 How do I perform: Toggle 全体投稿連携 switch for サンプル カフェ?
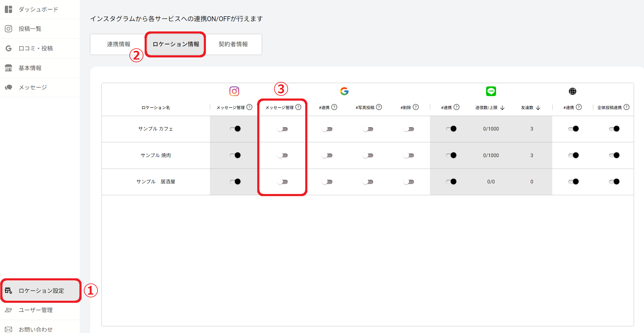click(614, 129)
